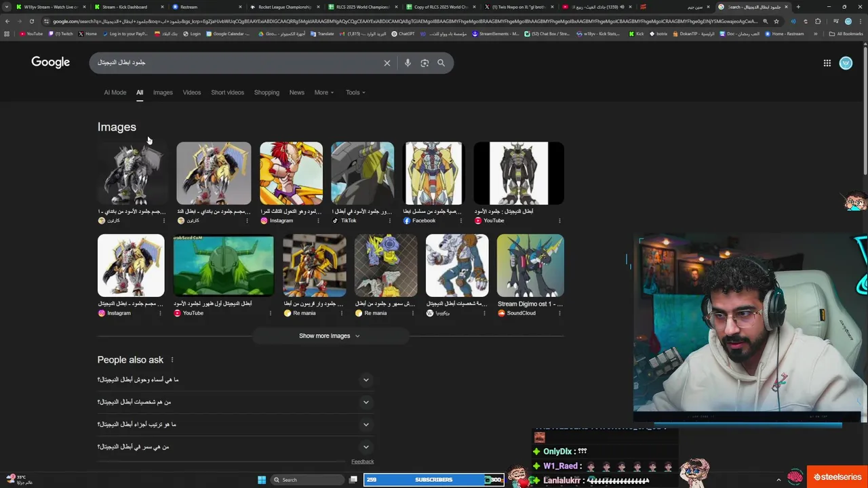
Task: Reload the current page
Action: 31,21
